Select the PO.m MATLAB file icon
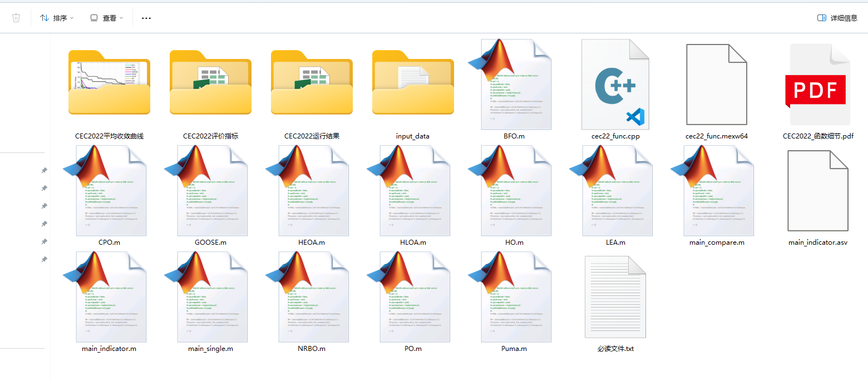Image resolution: width=868 pixels, height=381 pixels. pyautogui.click(x=408, y=297)
